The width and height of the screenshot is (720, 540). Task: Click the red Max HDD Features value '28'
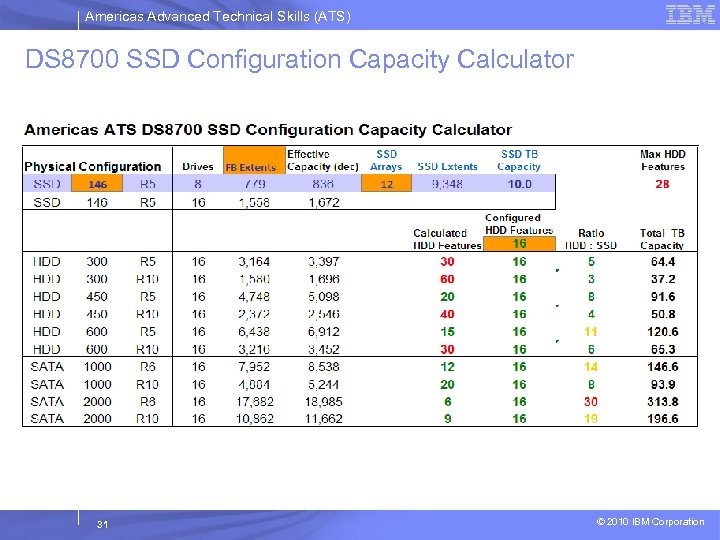[662, 184]
